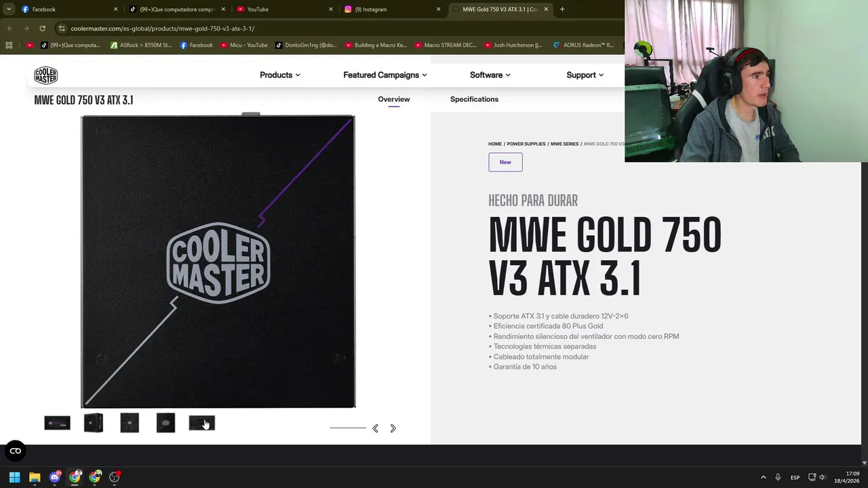Image resolution: width=868 pixels, height=488 pixels.
Task: Switch to the YouTube browser tab
Action: coord(285,9)
